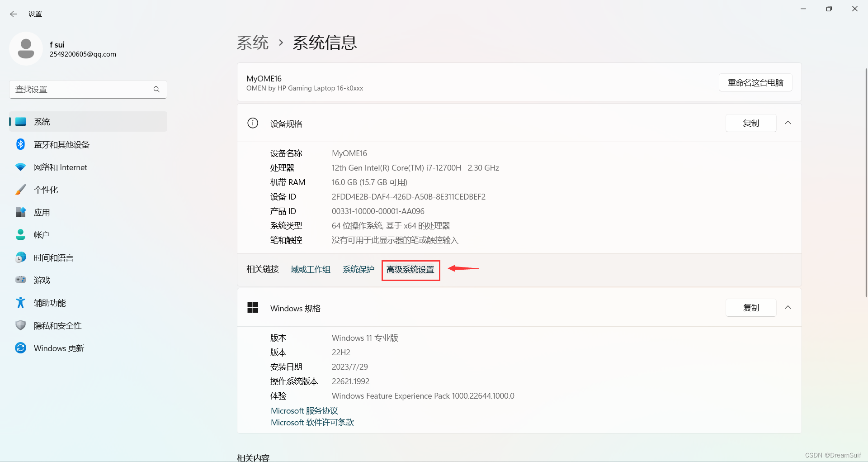This screenshot has width=868, height=462.
Task: Click 安装日期 value 2023/7/29
Action: point(350,367)
